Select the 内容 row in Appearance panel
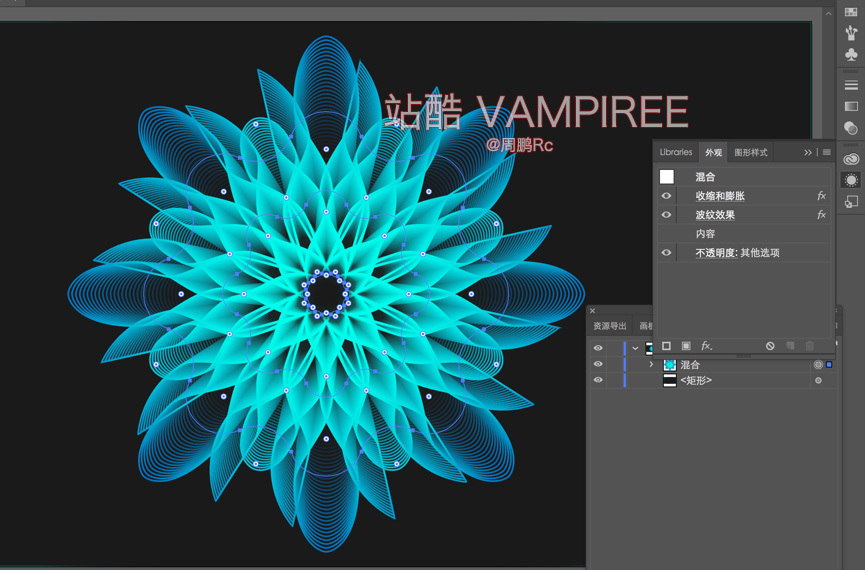Viewport: 865px width, 570px height. coord(743,234)
